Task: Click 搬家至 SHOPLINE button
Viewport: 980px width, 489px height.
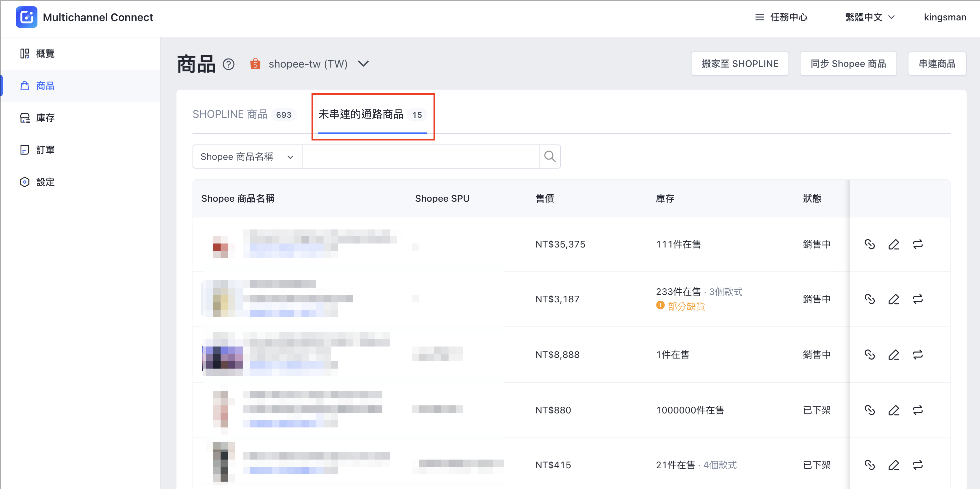Action: (x=740, y=64)
